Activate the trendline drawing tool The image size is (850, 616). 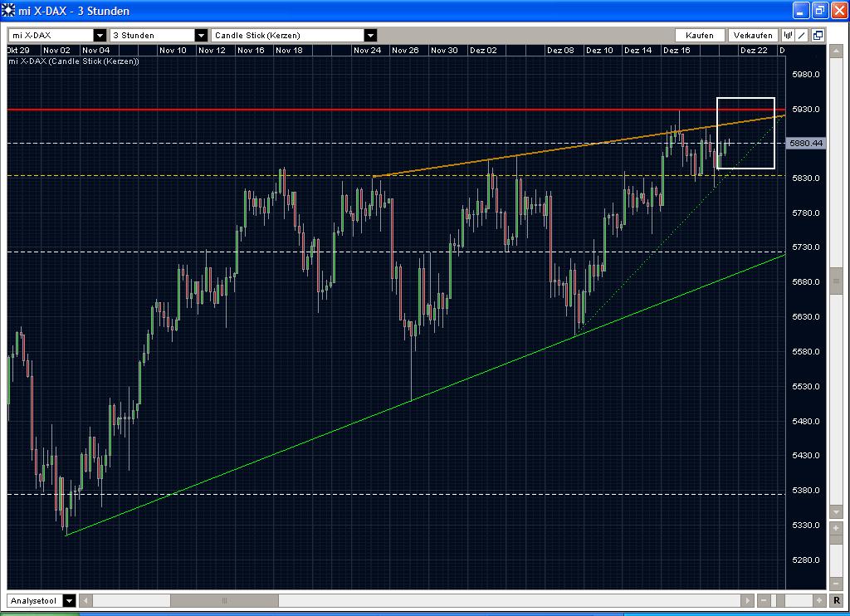(801, 35)
